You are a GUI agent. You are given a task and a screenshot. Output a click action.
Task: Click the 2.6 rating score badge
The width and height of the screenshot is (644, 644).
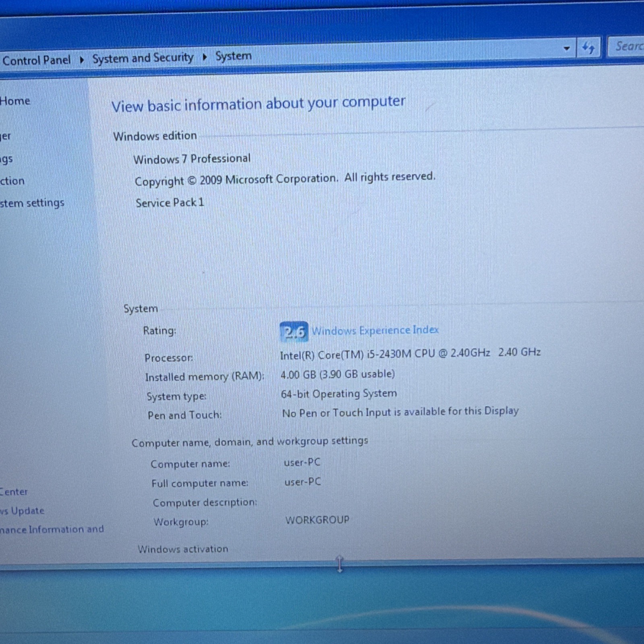tap(294, 332)
